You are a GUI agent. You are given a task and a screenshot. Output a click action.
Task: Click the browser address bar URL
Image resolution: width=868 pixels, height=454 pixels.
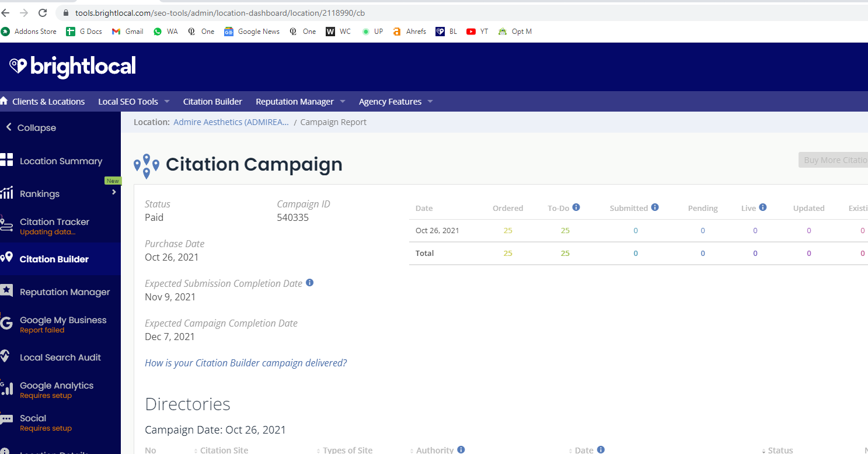point(220,13)
